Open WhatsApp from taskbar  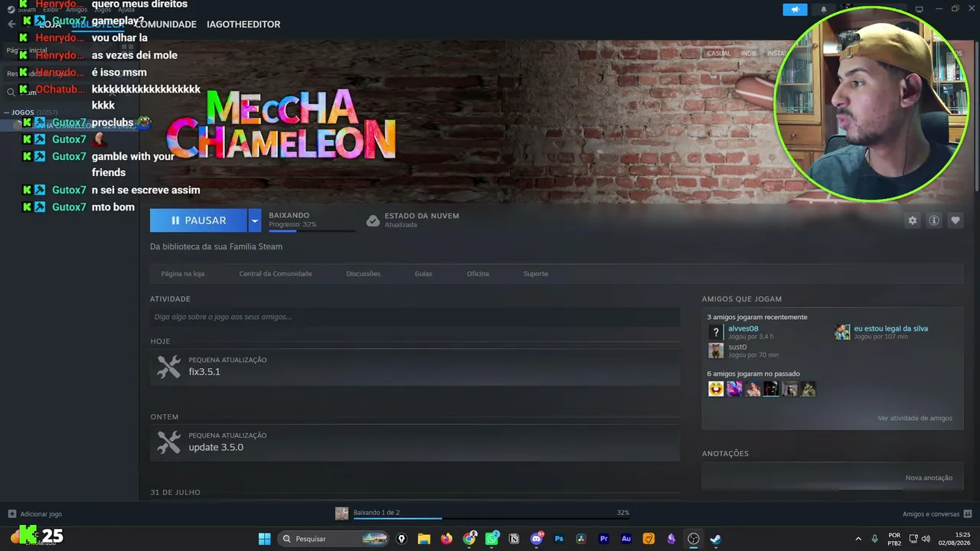492,539
